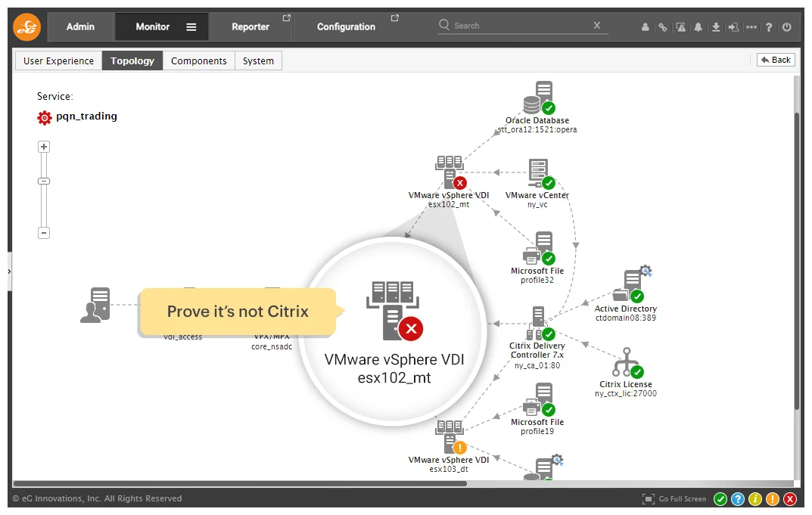This screenshot has width=812, height=515.
Task: Open help via the question mark icon
Action: pyautogui.click(x=769, y=27)
